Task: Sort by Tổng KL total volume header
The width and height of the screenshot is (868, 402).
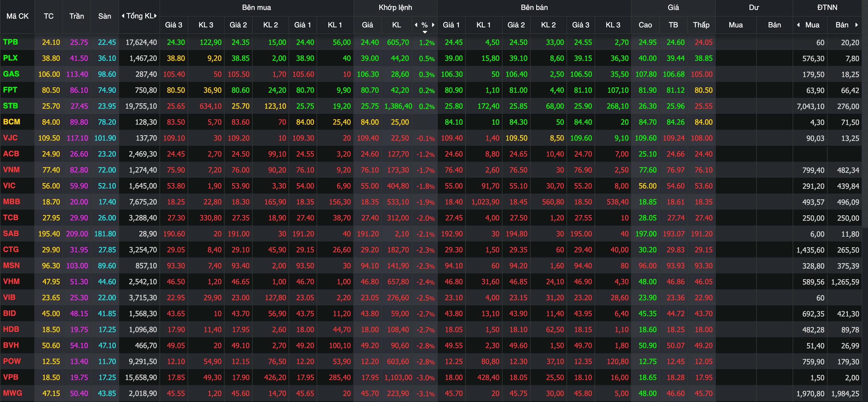Action: coord(140,16)
